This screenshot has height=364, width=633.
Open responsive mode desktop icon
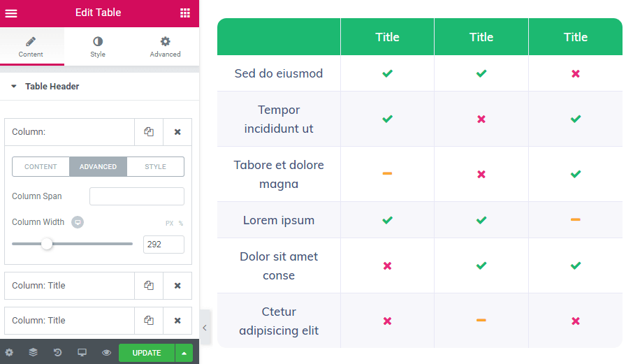pos(82,352)
